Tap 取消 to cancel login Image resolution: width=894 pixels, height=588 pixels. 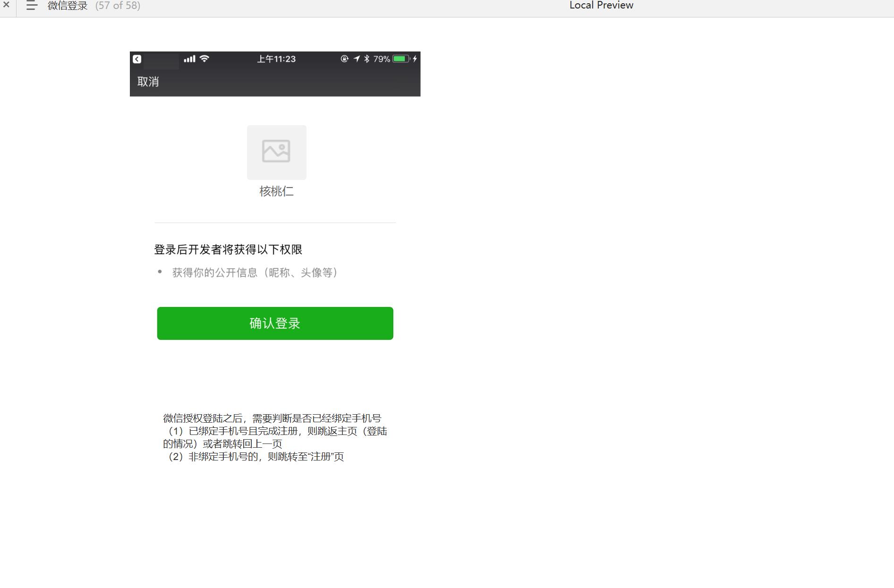pos(148,82)
